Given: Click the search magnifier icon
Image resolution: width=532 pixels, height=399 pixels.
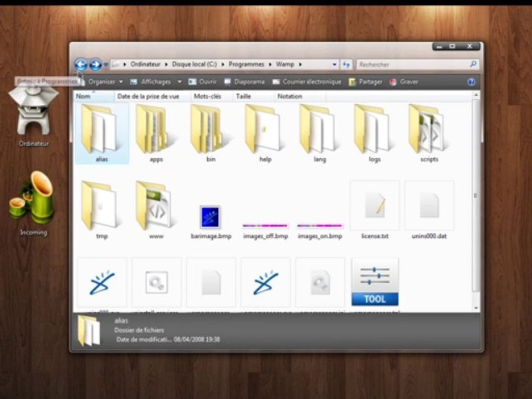Looking at the screenshot, I should (x=473, y=64).
